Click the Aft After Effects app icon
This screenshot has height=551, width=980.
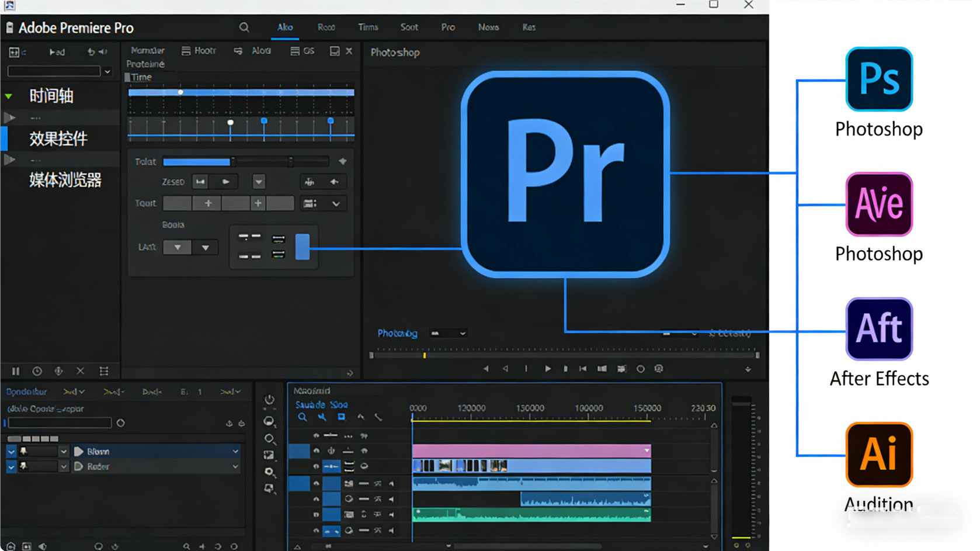point(878,329)
